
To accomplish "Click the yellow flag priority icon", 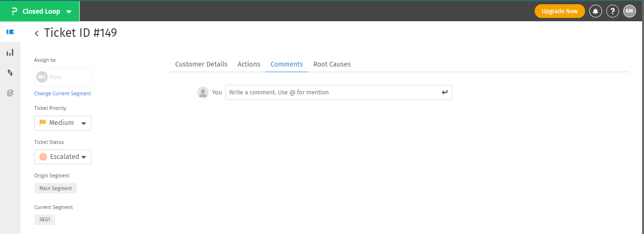I will click(x=43, y=123).
